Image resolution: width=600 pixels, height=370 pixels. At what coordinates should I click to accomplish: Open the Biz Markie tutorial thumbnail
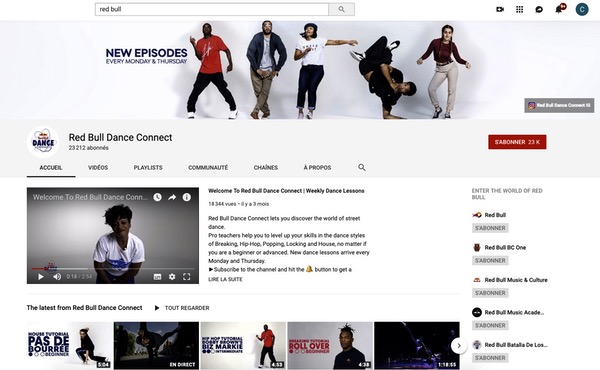pyautogui.click(x=243, y=345)
